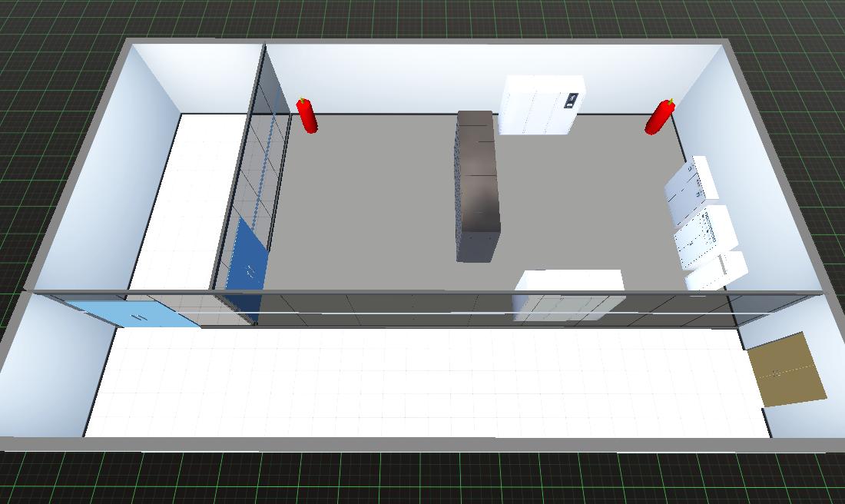
Task: Select the right red fire extinguisher
Action: pos(659,118)
